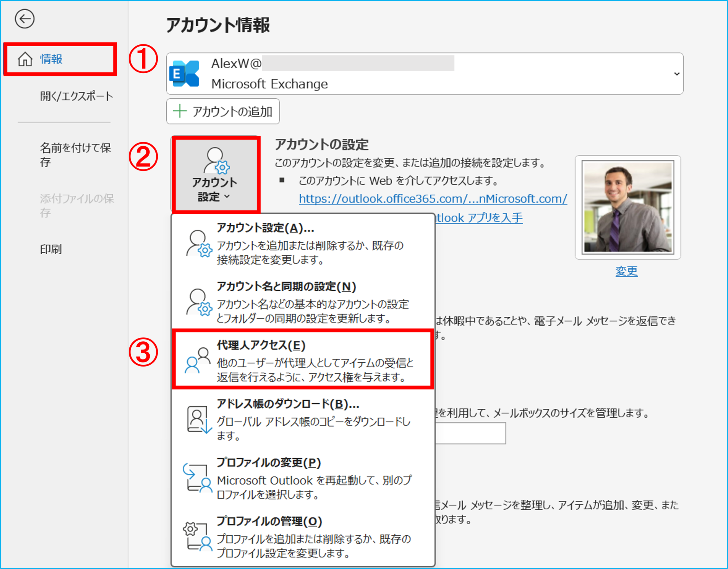Click the Microsoft Exchange account icon
This screenshot has width=728, height=569.
pos(184,74)
